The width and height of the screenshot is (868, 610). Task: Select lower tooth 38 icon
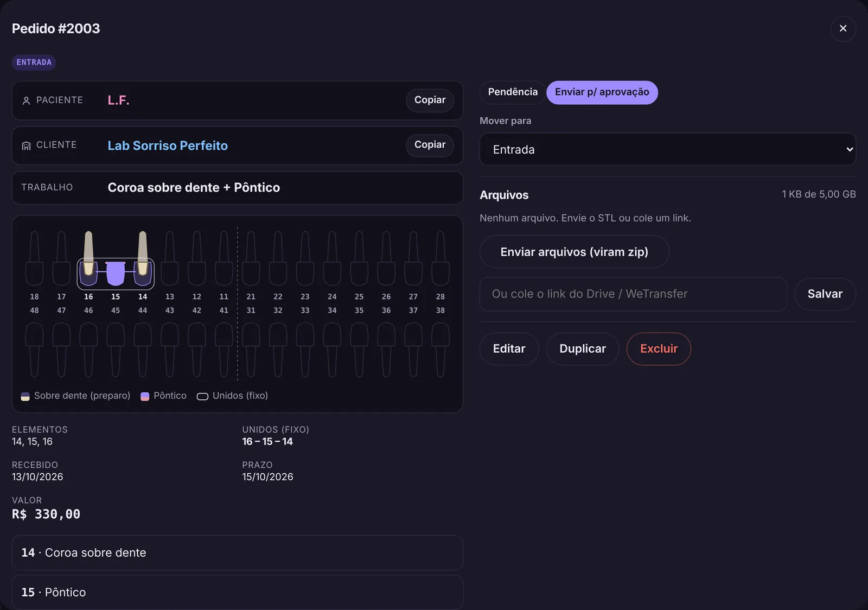click(441, 350)
